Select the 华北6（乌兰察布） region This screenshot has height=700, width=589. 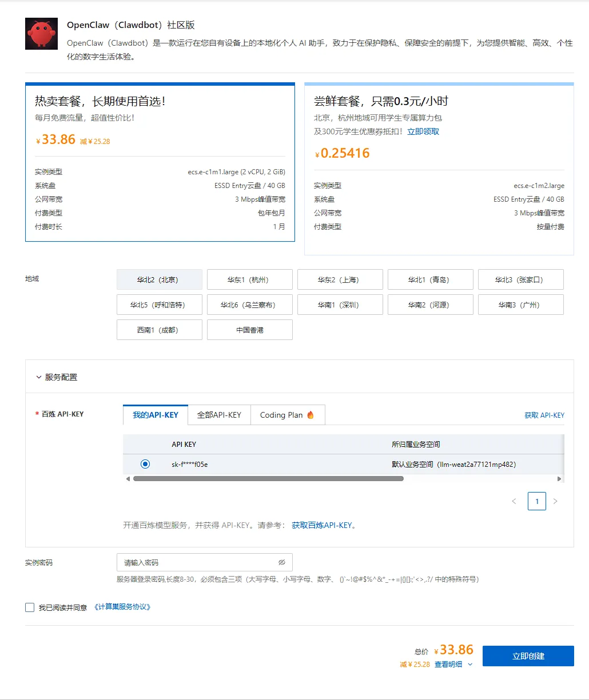click(250, 305)
